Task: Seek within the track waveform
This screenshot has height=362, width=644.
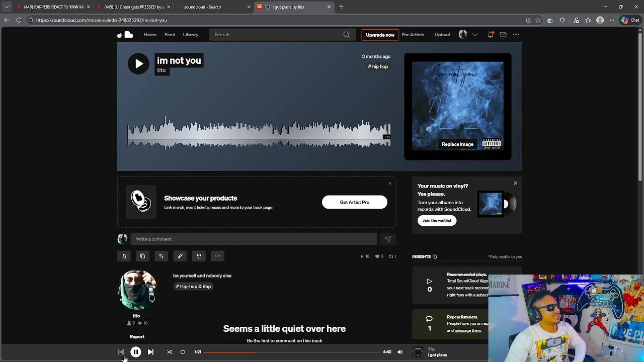Action: (259, 133)
